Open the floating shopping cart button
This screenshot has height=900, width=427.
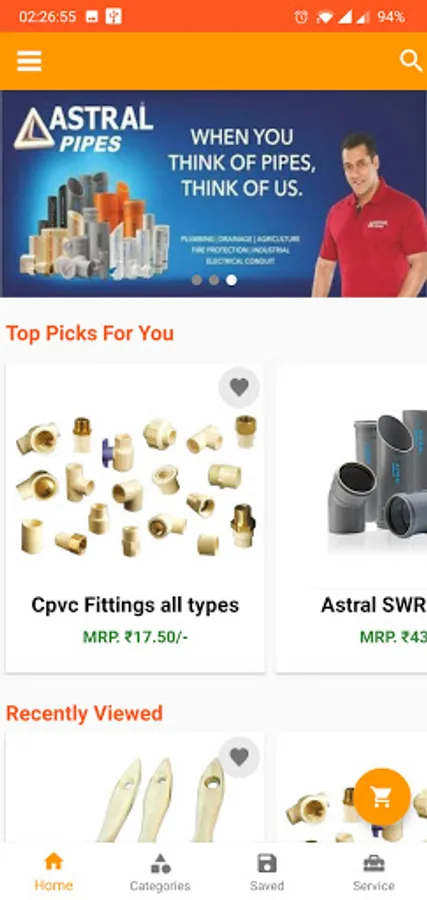[382, 797]
